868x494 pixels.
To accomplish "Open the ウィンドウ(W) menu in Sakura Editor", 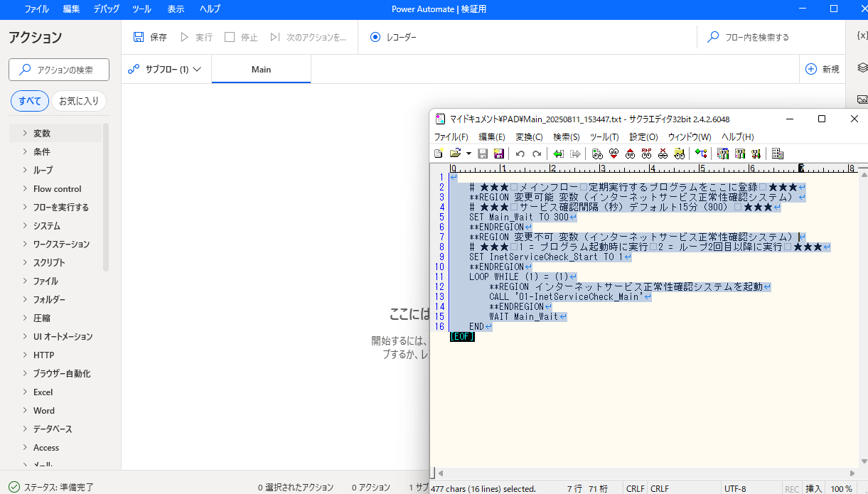I will (690, 136).
